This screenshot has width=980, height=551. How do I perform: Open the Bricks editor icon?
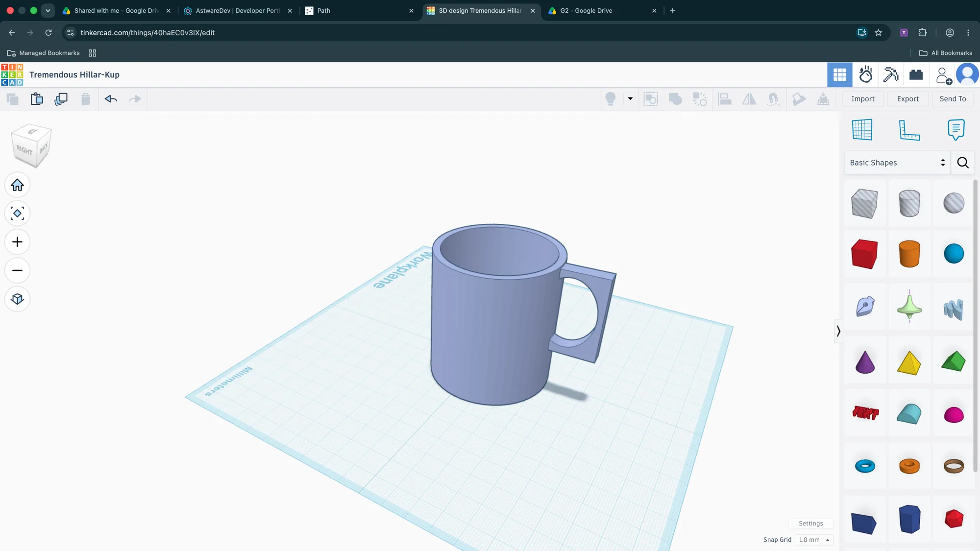tap(916, 74)
